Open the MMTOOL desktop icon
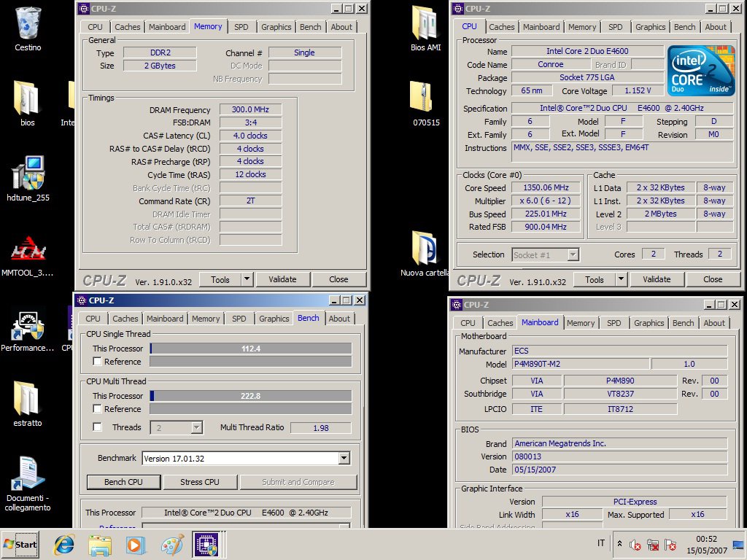The height and width of the screenshot is (560, 747). [28, 250]
